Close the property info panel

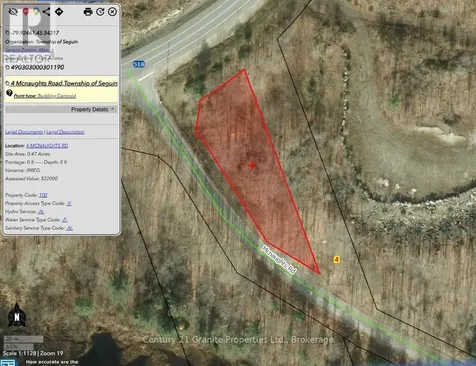pyautogui.click(x=112, y=12)
